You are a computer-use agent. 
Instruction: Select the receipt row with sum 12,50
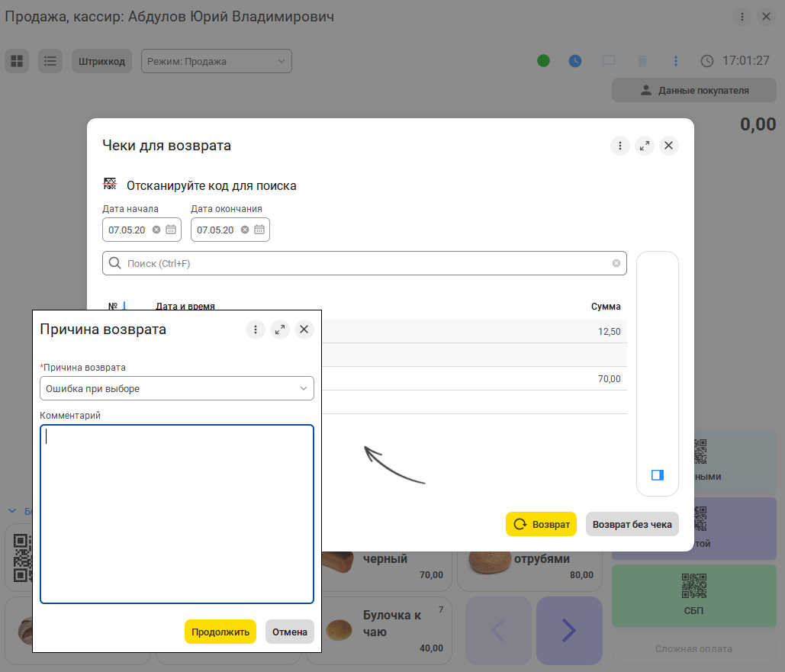pos(474,332)
